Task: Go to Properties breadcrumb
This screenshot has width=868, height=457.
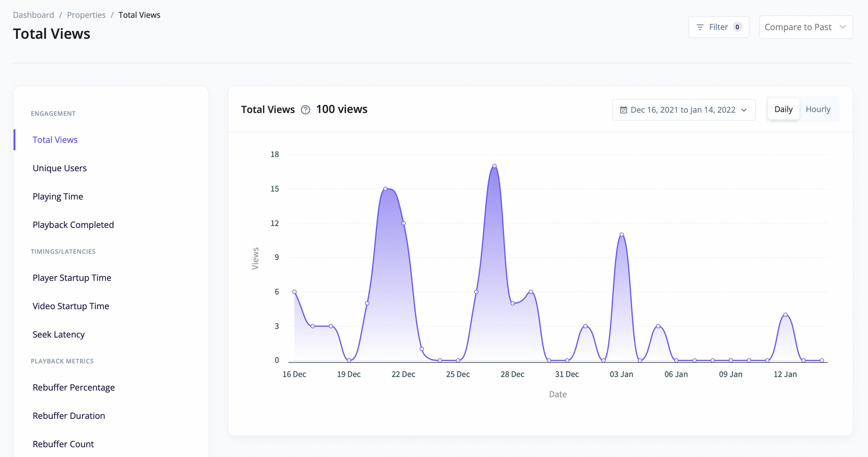Action: [x=86, y=15]
